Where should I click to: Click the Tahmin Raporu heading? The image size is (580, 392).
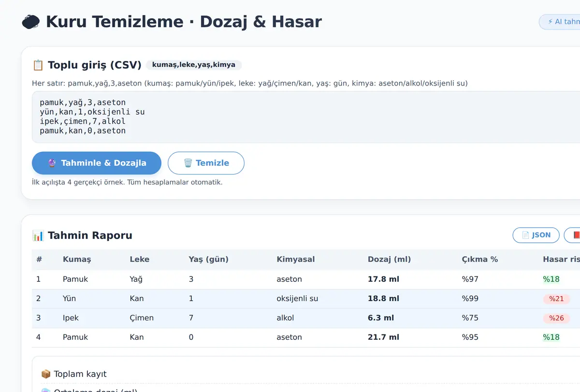[90, 235]
